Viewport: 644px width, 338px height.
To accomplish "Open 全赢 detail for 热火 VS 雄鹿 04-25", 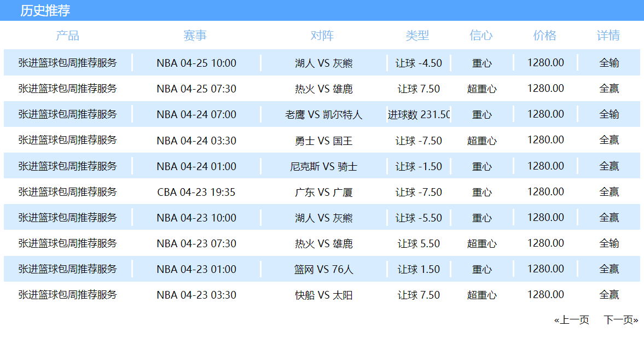I will pos(609,89).
